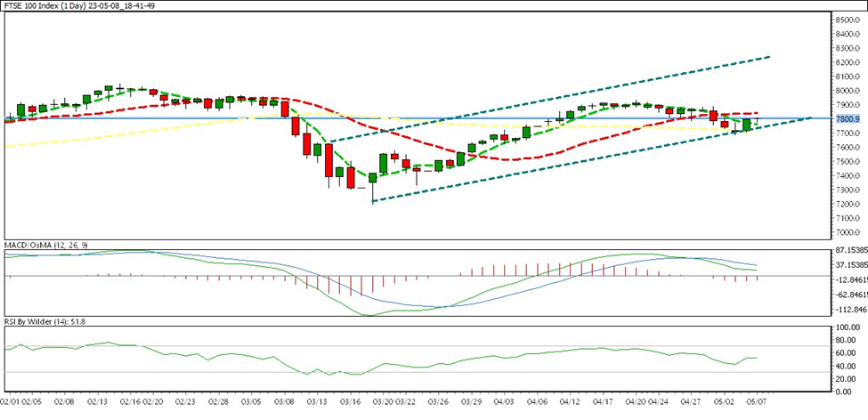Click the 7300.0 price axis label

click(x=847, y=190)
